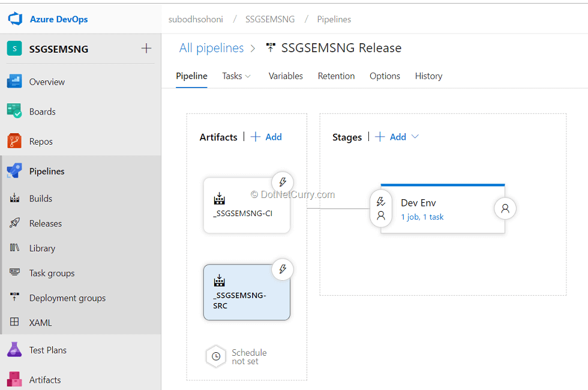Click the SSGSEMSNG Release pipeline title
588x390 pixels.
tap(341, 48)
